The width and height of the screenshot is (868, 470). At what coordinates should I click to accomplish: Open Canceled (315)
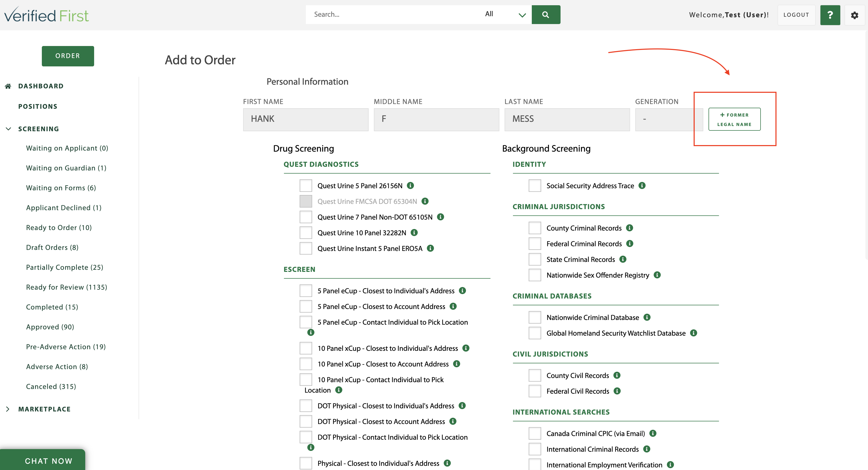coord(51,387)
